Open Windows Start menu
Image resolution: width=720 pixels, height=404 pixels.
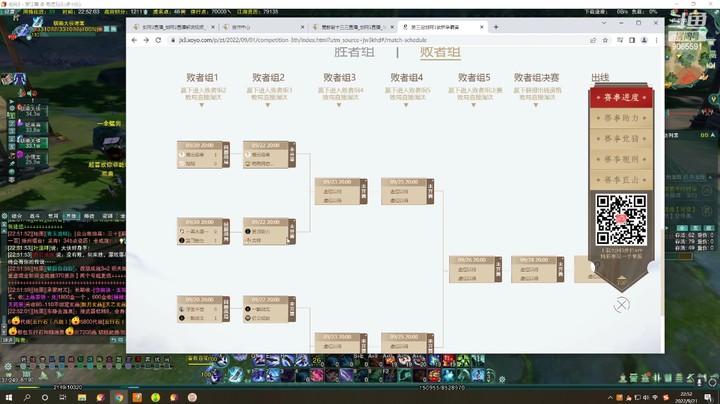[x=8, y=397]
